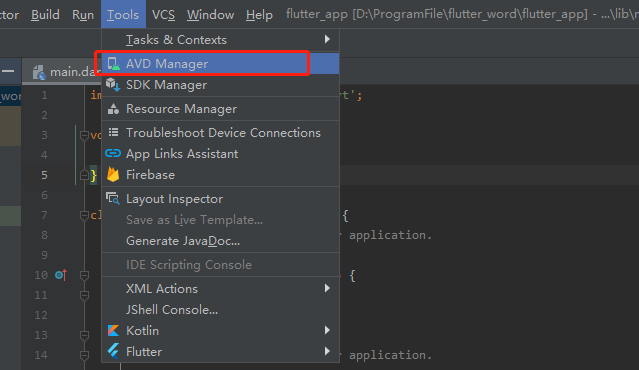Open the Window menu
The image size is (639, 370).
[210, 15]
